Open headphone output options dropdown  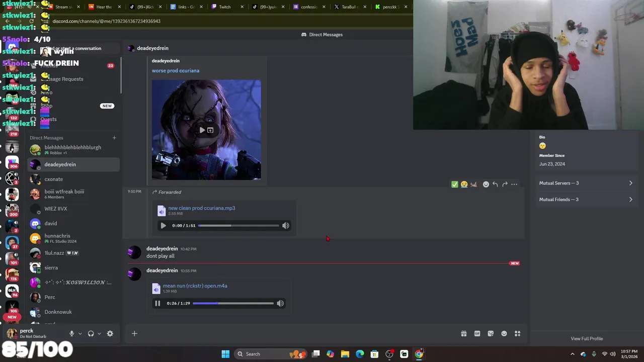pyautogui.click(x=99, y=333)
